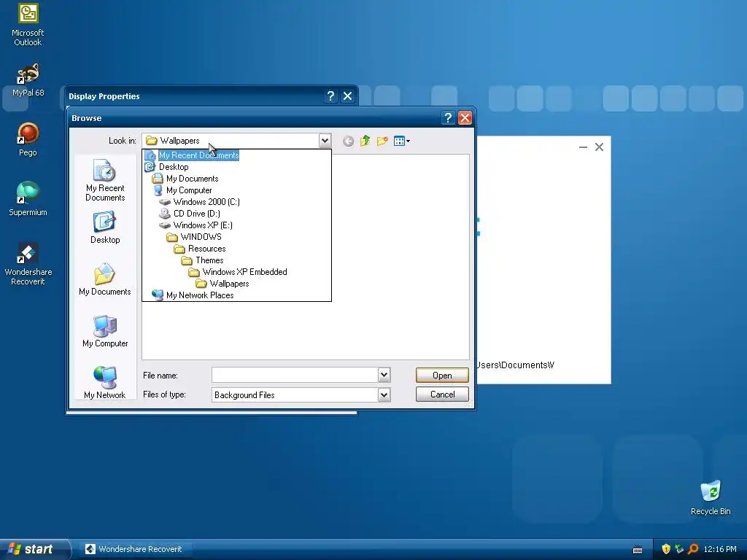Open Wondershare Recoverit desktop shortcut
Screen dimensions: 747x560
(x=28, y=264)
